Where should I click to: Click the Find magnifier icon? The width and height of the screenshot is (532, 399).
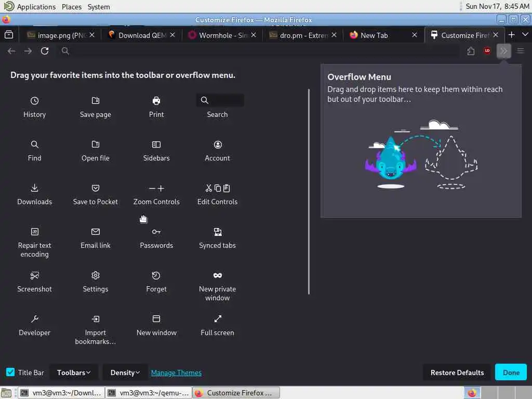34,144
